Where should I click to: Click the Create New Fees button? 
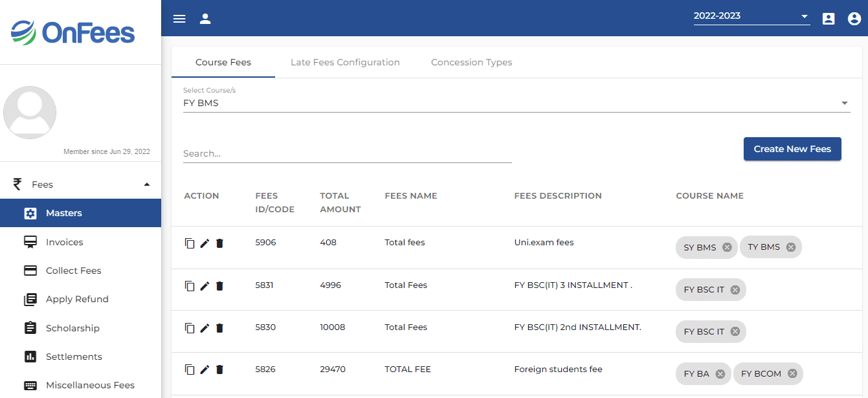click(x=792, y=149)
